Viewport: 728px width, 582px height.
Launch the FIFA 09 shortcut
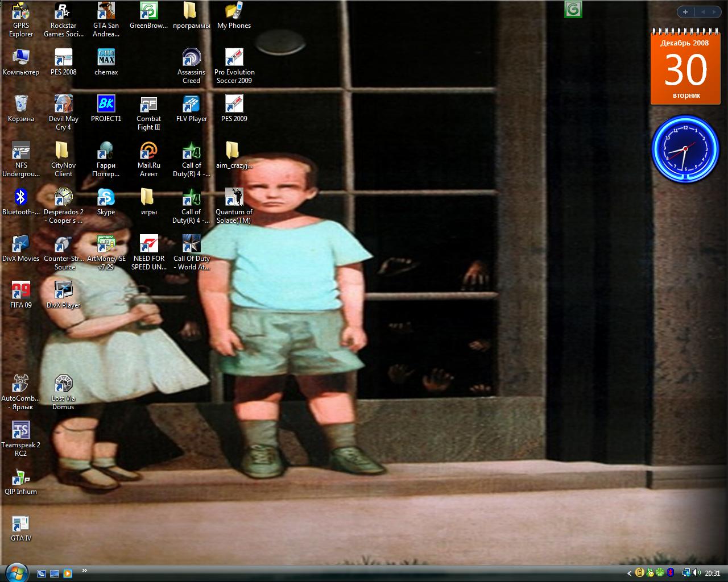tap(21, 295)
